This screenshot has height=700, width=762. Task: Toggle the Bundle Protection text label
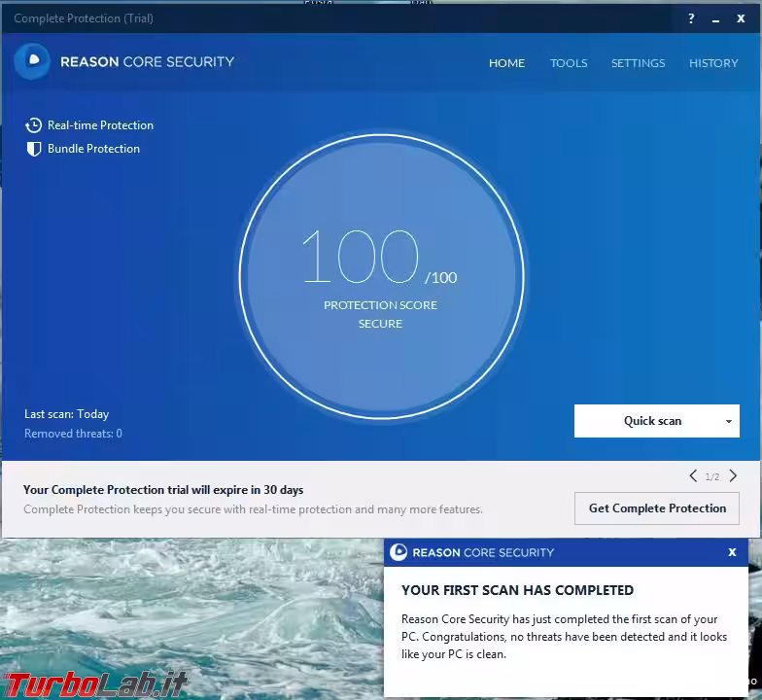point(93,149)
